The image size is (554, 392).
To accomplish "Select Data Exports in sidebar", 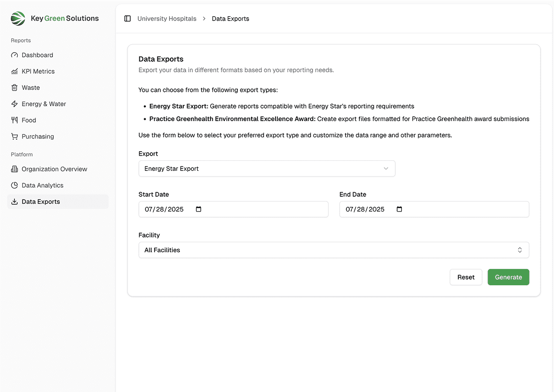I will point(41,202).
